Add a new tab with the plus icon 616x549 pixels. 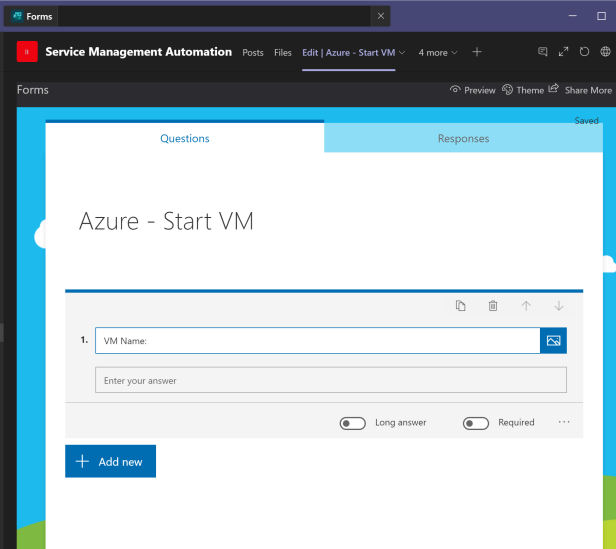pyautogui.click(x=477, y=52)
